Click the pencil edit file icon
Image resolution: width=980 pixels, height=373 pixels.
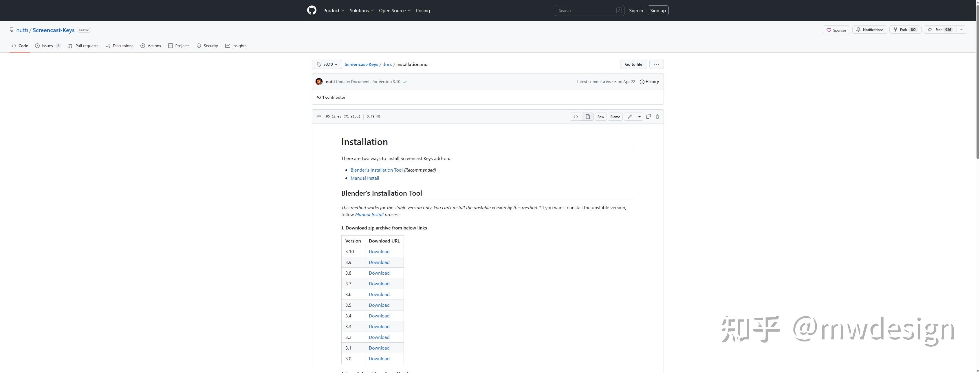click(x=630, y=117)
